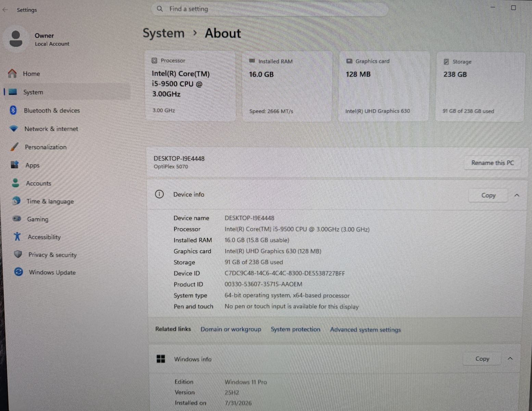Click the No pen or touch input text

coord(292,307)
